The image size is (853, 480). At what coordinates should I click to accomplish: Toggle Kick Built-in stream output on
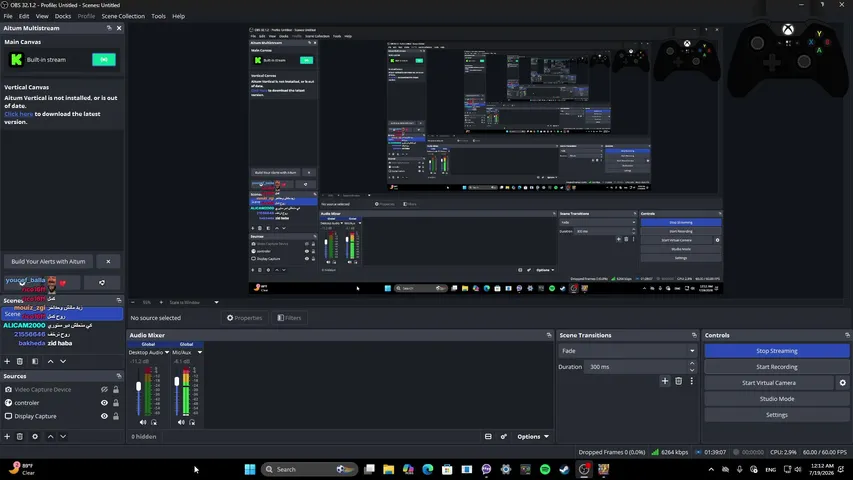coord(104,59)
